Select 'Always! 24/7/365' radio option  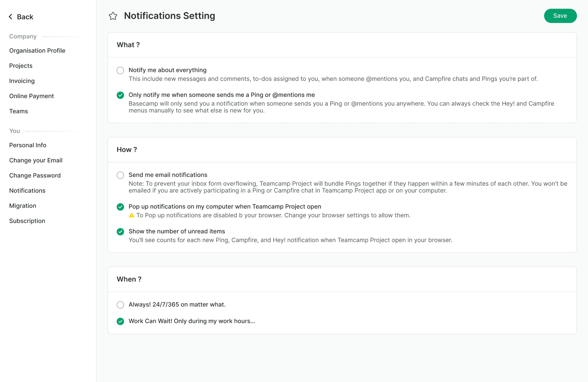point(120,305)
